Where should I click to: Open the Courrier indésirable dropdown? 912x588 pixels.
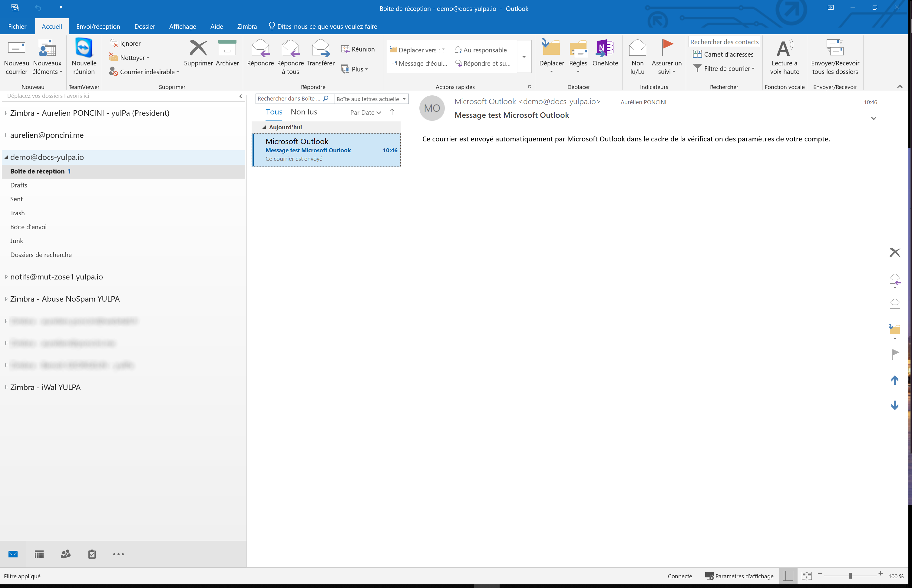click(x=144, y=72)
